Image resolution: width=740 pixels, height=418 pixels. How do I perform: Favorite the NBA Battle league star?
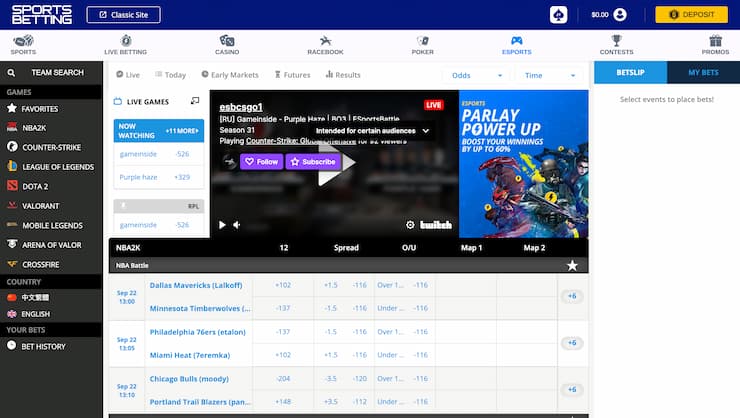pyautogui.click(x=572, y=266)
